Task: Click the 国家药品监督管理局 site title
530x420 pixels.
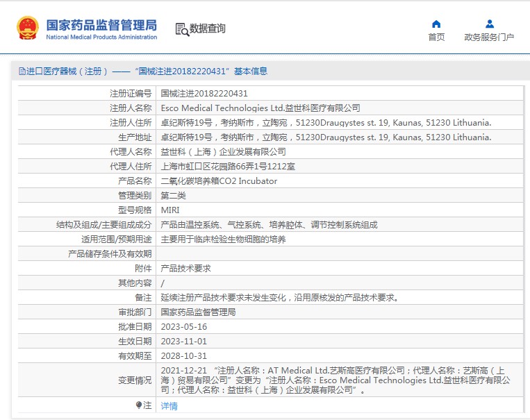Action: (101, 25)
